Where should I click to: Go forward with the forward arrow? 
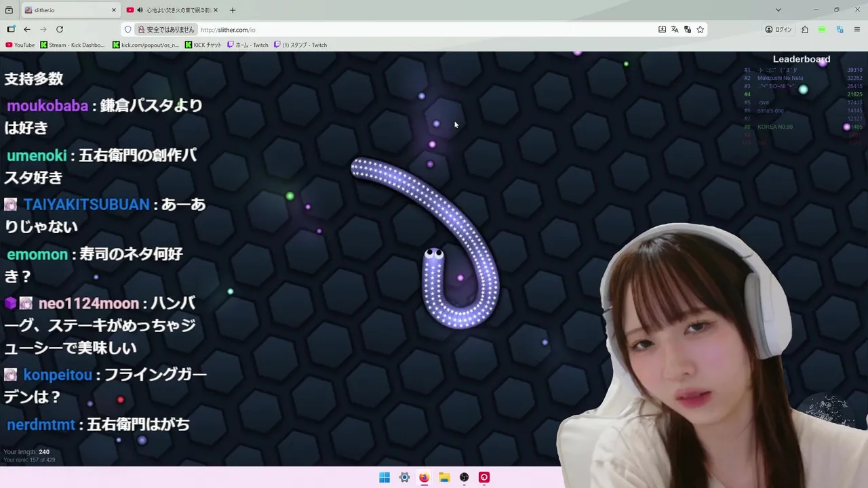(x=43, y=29)
